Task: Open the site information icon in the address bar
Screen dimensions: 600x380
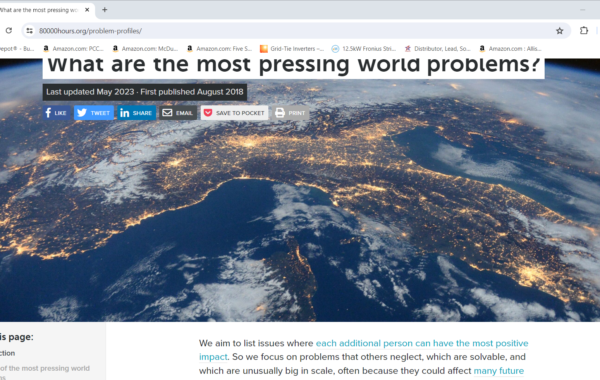Action: click(29, 31)
